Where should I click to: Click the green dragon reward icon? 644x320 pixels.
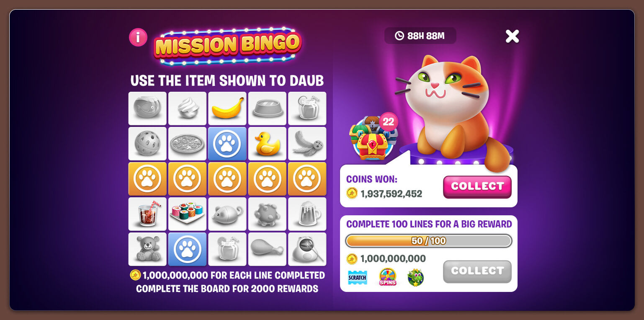415,277
